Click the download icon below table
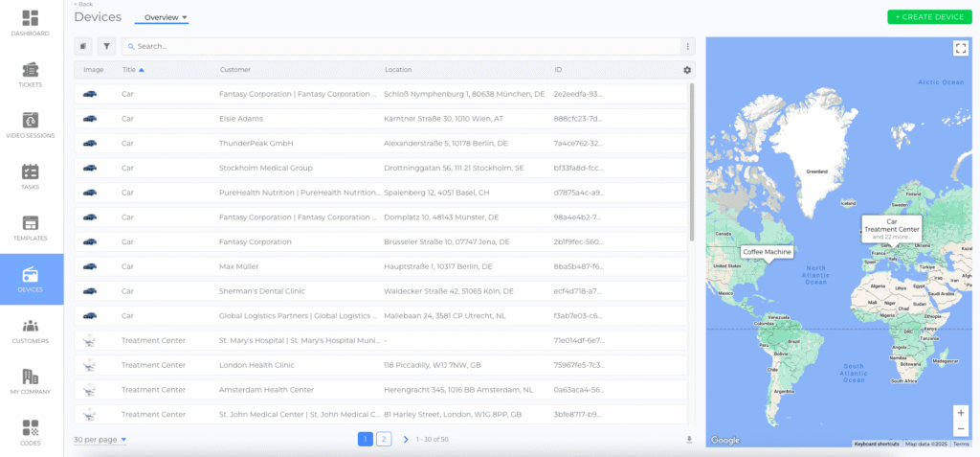The image size is (980, 457). (689, 440)
